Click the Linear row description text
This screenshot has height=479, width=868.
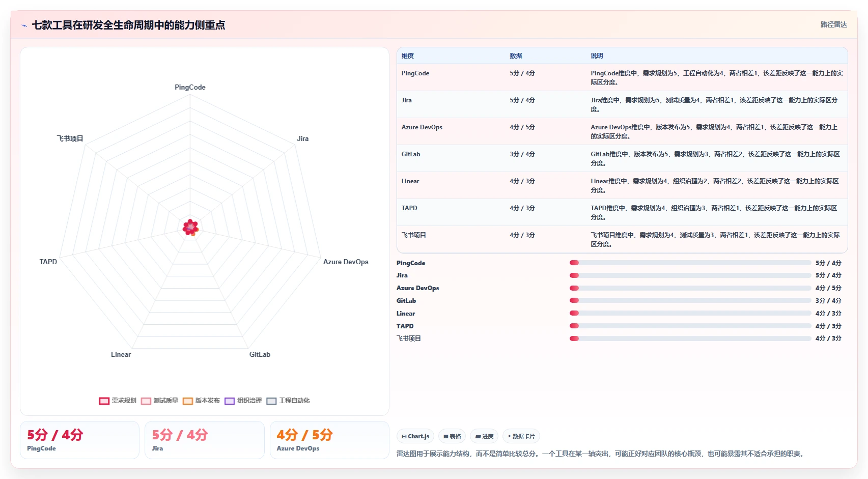click(x=714, y=186)
